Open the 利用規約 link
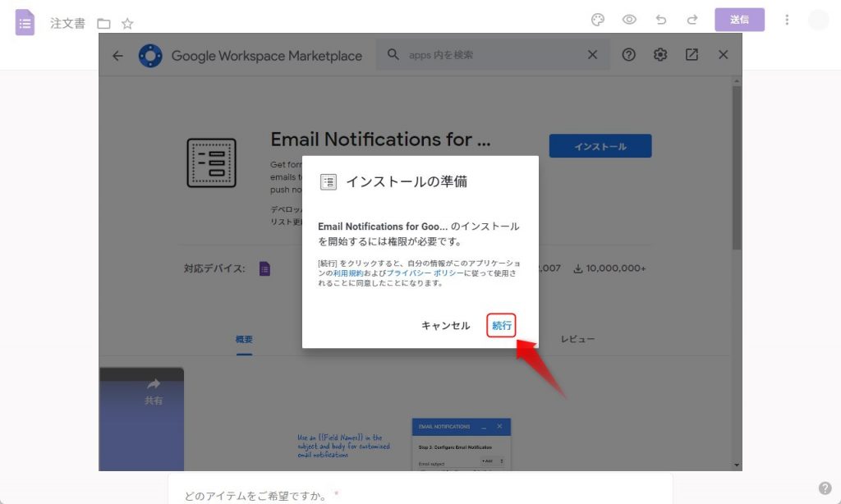Image resolution: width=841 pixels, height=504 pixels. [348, 273]
